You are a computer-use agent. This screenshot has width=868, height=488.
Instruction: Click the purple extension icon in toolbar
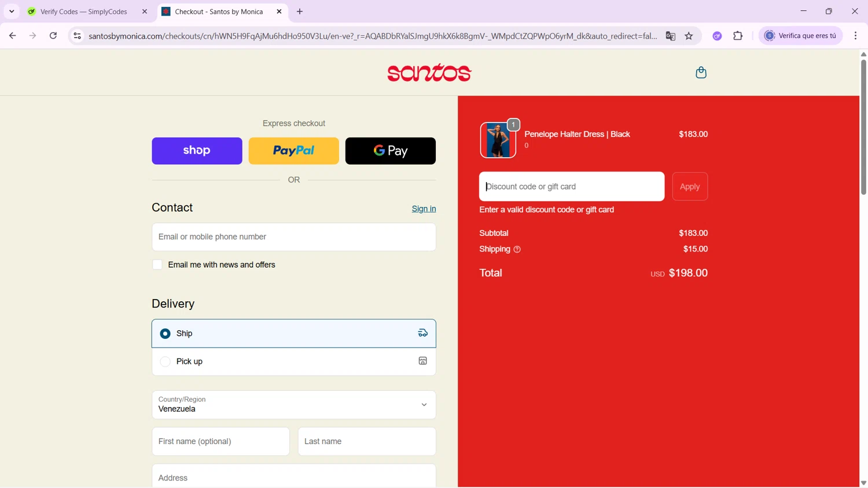click(717, 36)
